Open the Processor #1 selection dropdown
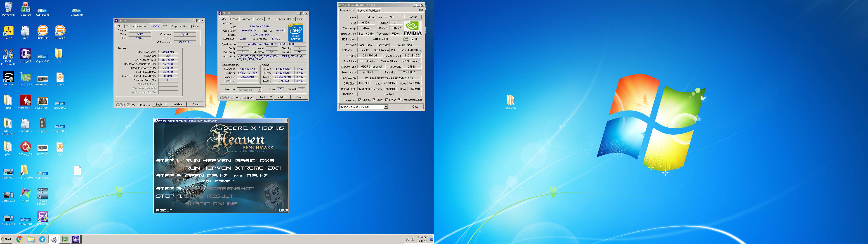The height and width of the screenshot is (244, 868). point(259,90)
